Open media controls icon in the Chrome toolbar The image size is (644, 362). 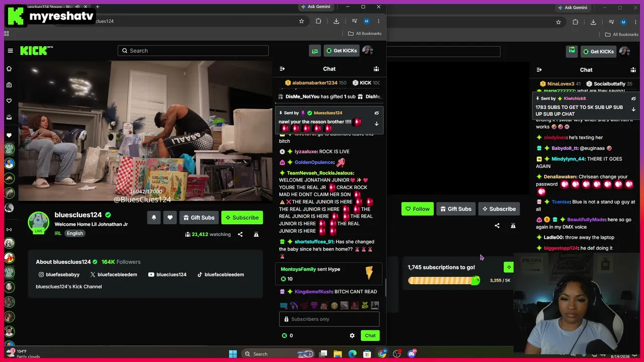[355, 21]
